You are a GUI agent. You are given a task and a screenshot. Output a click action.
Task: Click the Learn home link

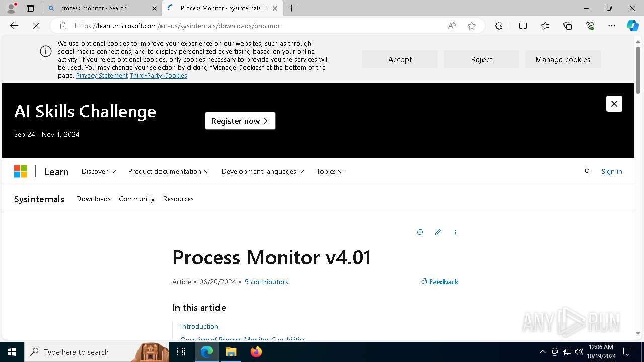coord(56,172)
